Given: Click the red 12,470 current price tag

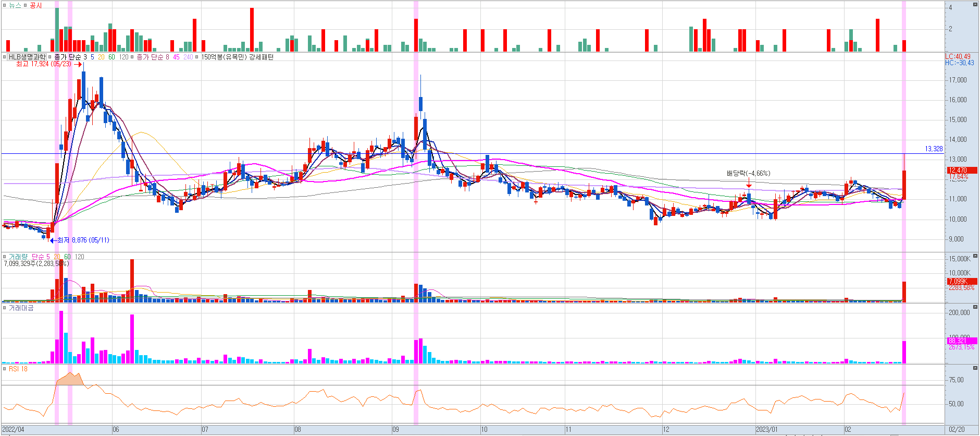Looking at the screenshot, I should [x=962, y=170].
